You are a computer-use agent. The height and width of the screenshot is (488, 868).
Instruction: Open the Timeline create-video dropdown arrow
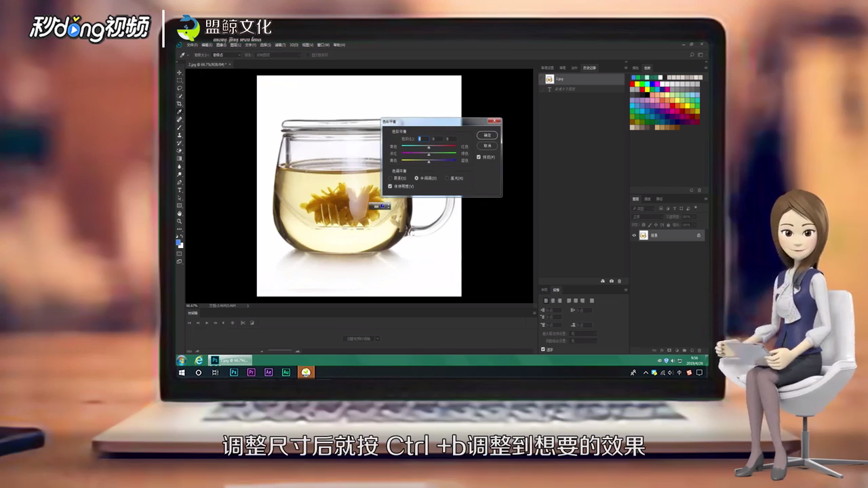[378, 339]
